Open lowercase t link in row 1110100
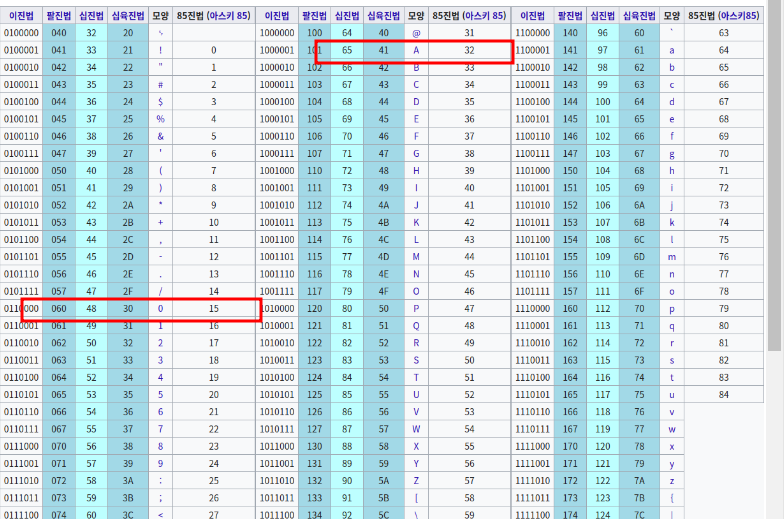The width and height of the screenshot is (784, 519). coord(672,378)
